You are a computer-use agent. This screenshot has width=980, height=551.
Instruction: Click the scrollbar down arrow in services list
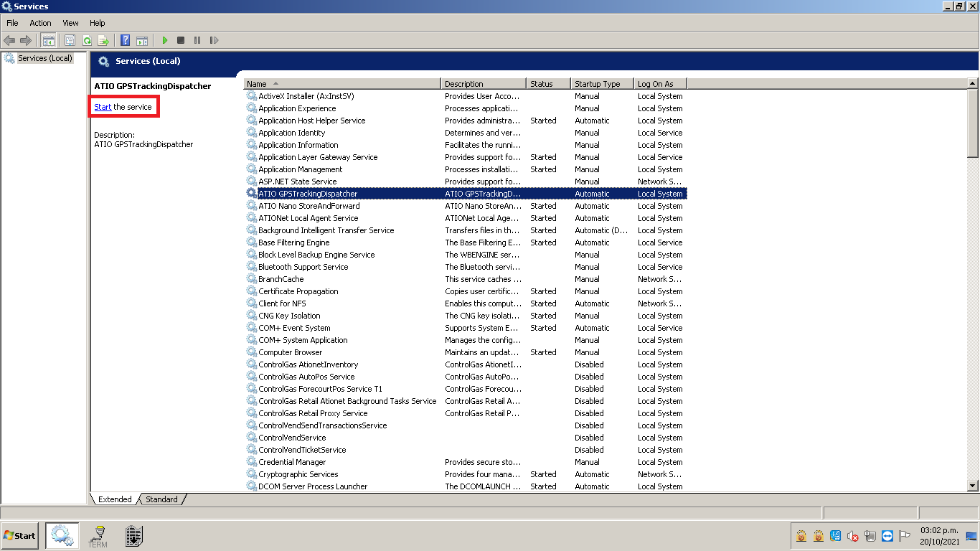pos(973,486)
